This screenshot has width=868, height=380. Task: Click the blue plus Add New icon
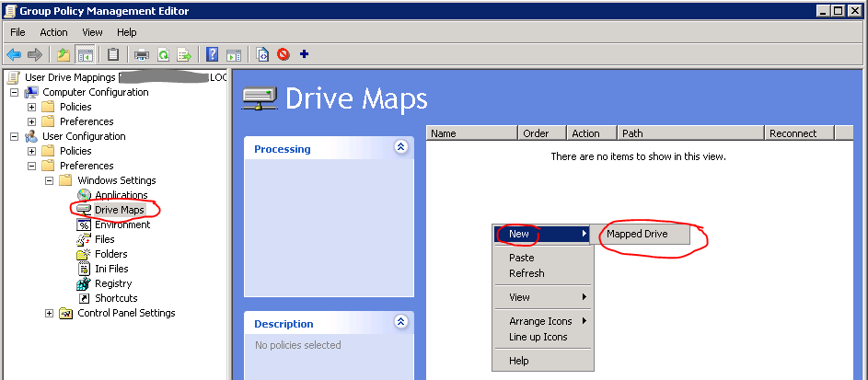305,54
